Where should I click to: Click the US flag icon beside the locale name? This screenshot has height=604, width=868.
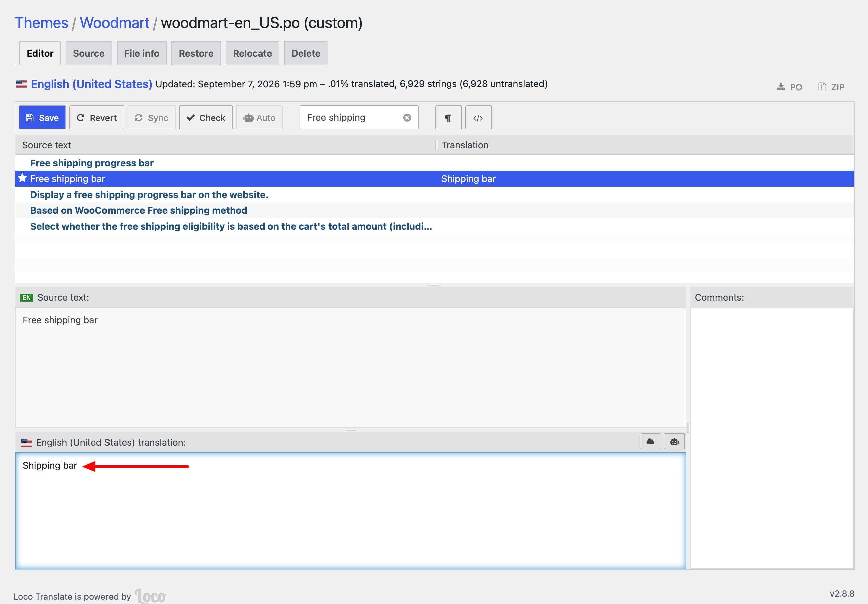(21, 84)
